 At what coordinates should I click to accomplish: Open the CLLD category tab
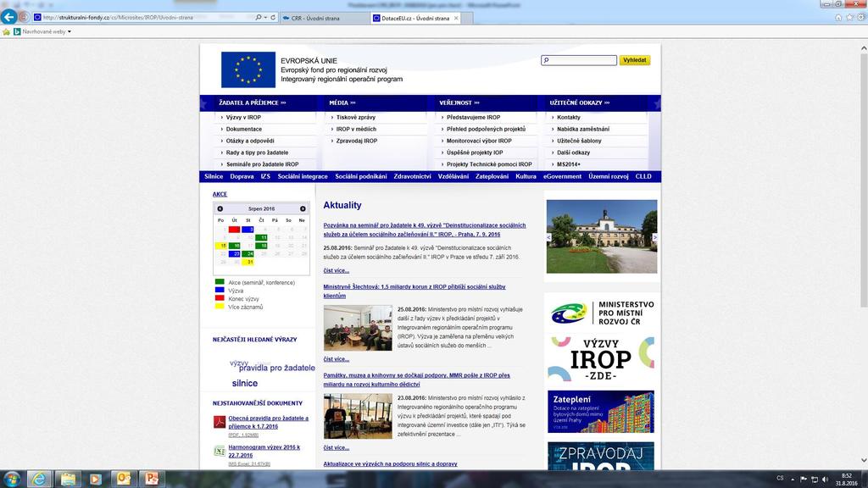tap(643, 176)
